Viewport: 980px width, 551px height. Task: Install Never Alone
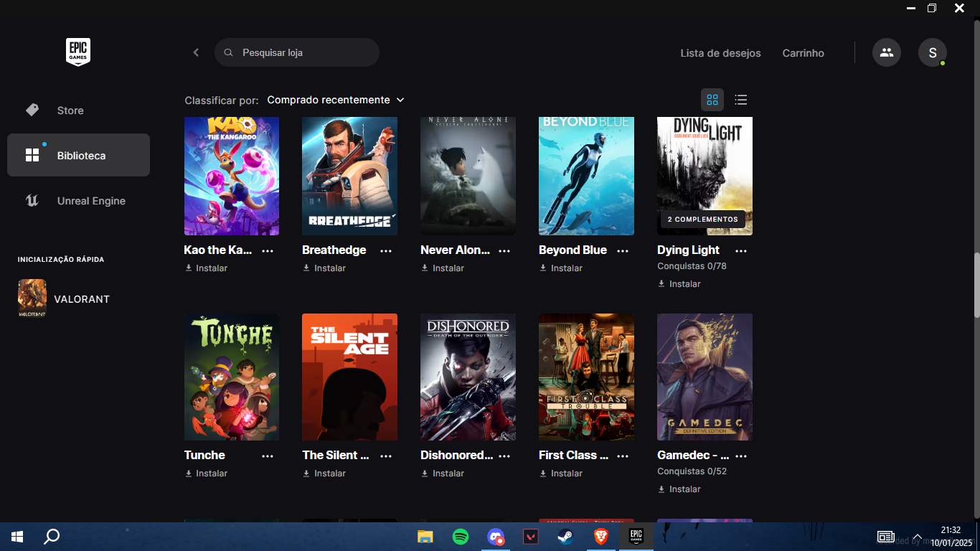click(x=443, y=268)
